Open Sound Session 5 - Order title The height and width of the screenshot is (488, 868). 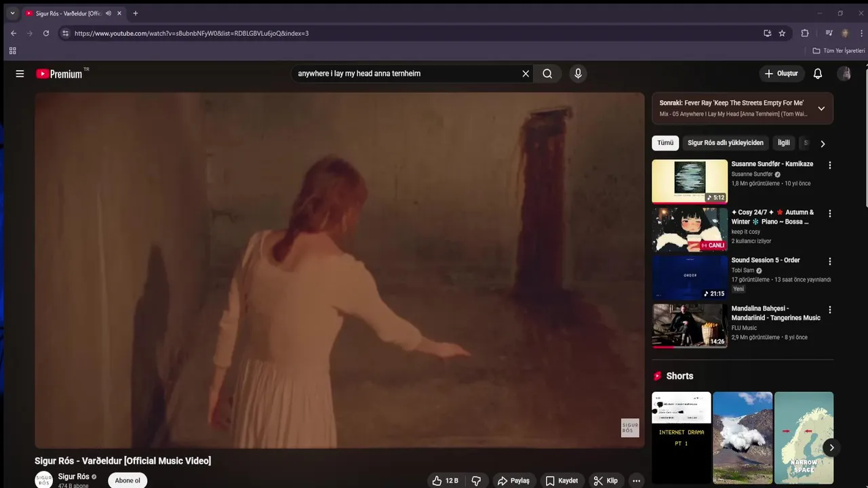coord(766,260)
